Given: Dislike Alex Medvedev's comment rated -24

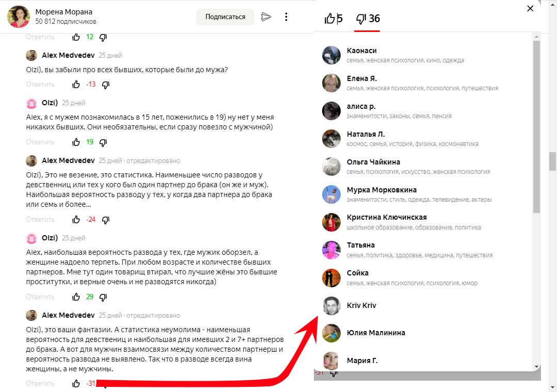Looking at the screenshot, I should point(105,220).
